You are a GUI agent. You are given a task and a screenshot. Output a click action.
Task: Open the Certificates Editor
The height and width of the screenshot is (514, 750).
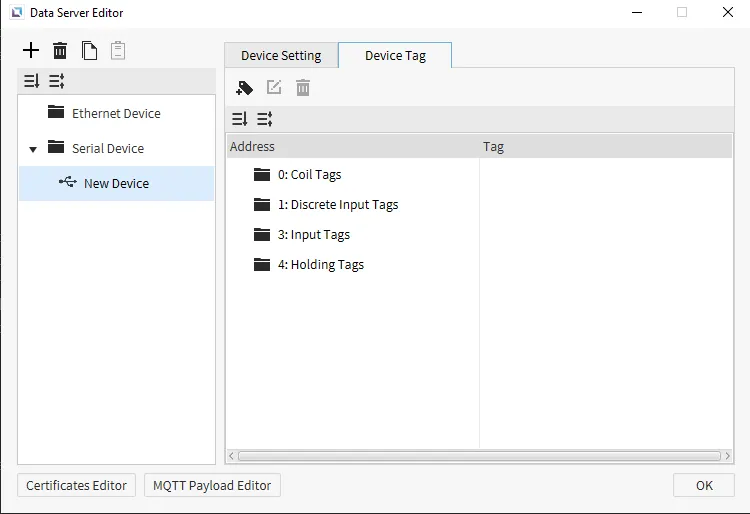tap(76, 486)
